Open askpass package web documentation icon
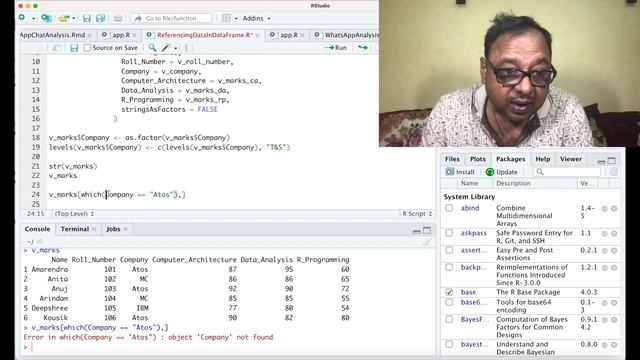Image resolution: width=640 pixels, height=360 pixels. 604,233
